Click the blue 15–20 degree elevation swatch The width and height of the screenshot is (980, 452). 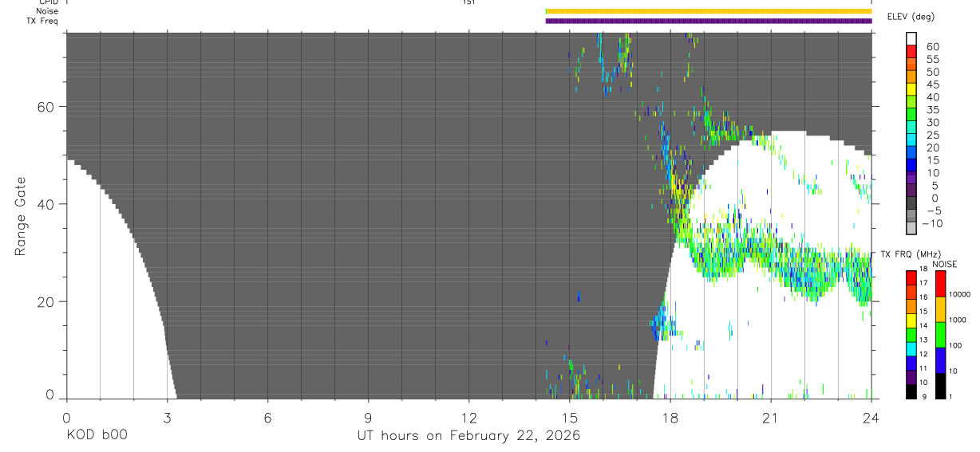[x=911, y=151]
